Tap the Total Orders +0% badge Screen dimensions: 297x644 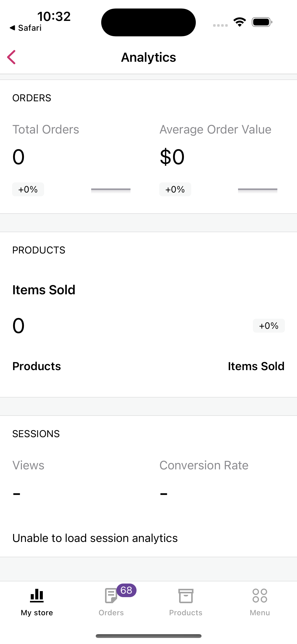pos(28,189)
